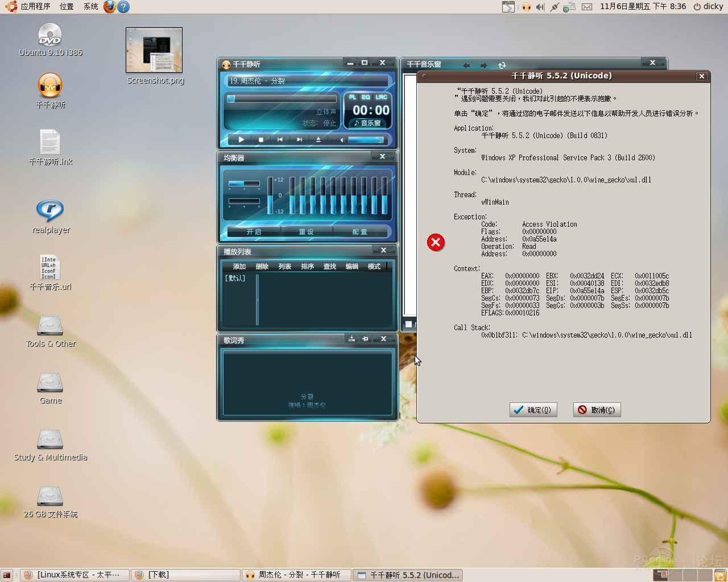
Task: Launch Firefox from the top panel
Action: (x=110, y=7)
